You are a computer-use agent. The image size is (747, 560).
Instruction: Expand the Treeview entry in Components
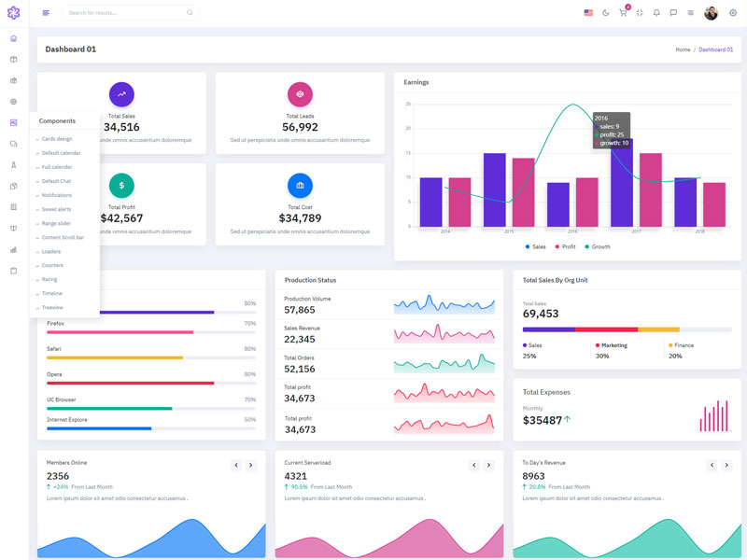[54, 307]
